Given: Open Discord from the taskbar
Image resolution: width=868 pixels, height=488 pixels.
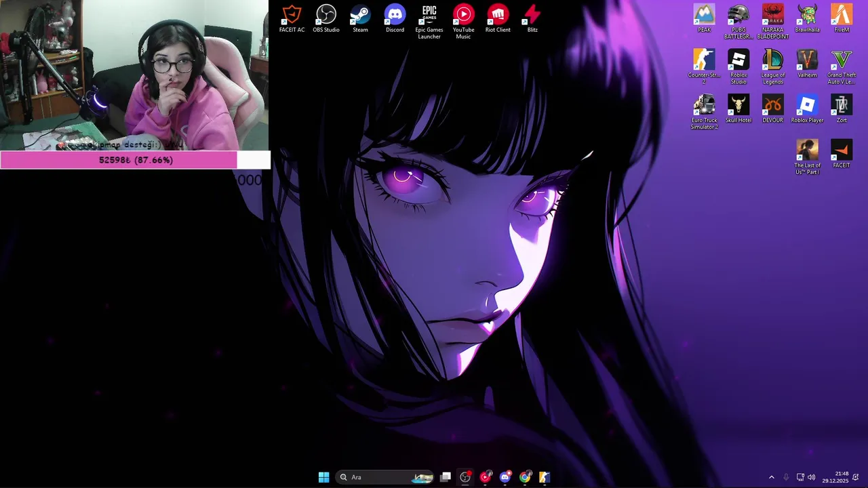Looking at the screenshot, I should (505, 477).
